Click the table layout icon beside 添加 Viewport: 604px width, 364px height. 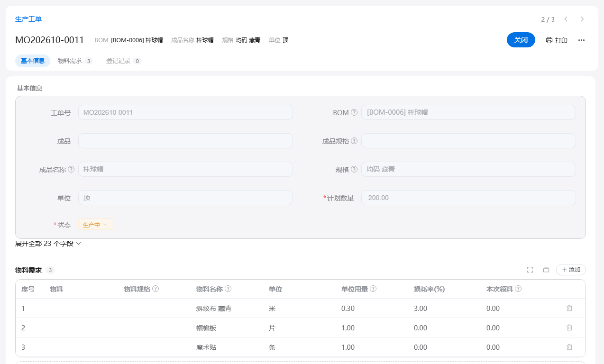pos(546,270)
